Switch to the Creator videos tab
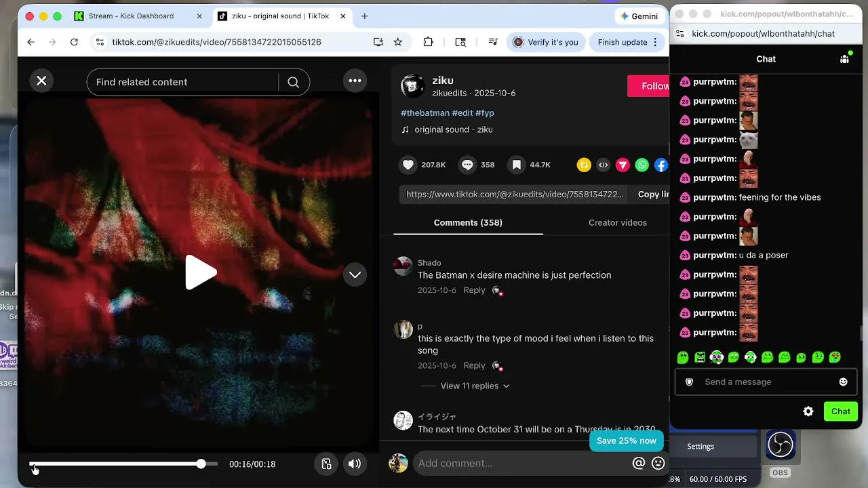This screenshot has width=868, height=488. tap(618, 222)
